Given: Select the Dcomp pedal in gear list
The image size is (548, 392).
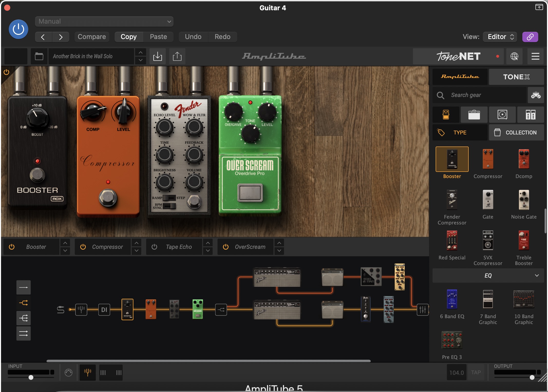Looking at the screenshot, I should [x=524, y=159].
